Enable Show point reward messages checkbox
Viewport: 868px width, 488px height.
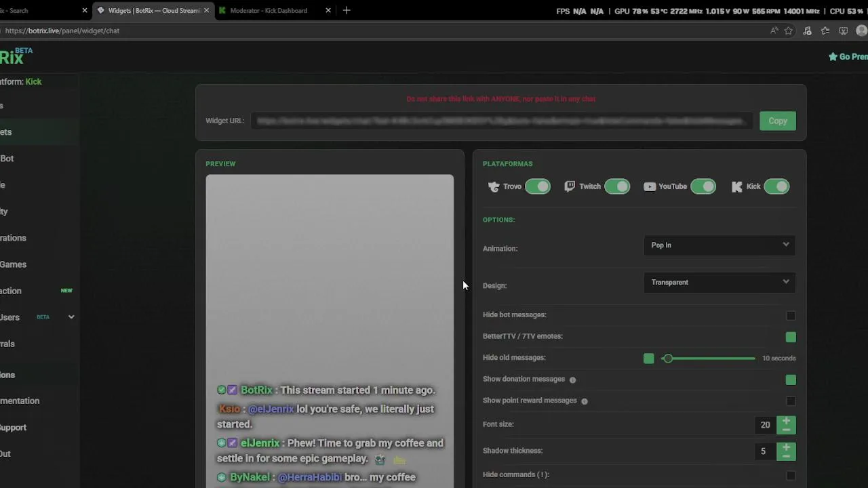point(791,401)
